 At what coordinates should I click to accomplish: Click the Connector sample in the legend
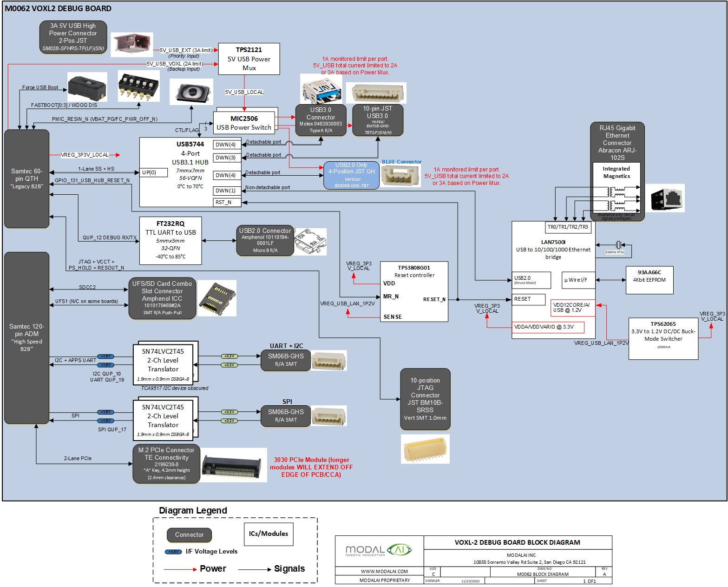[190, 534]
